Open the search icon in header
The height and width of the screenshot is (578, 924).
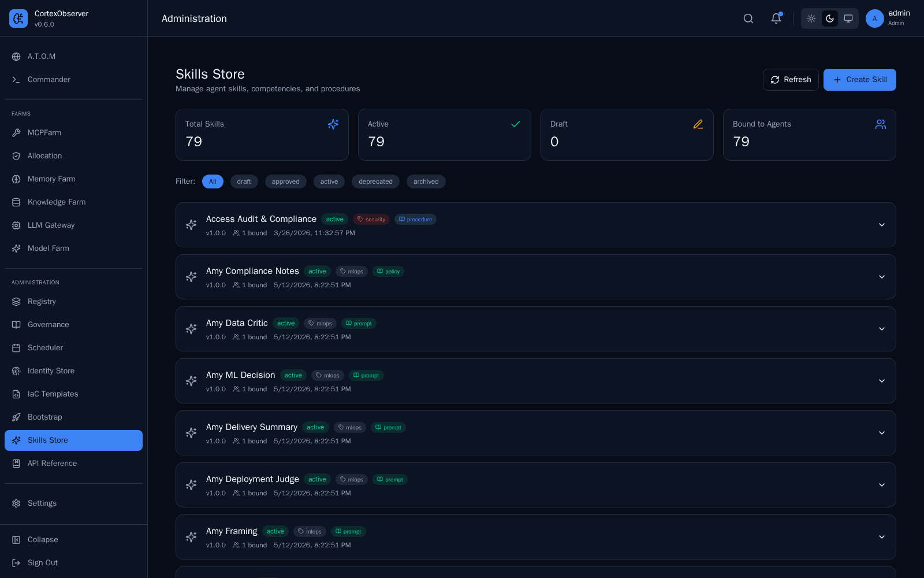point(748,18)
